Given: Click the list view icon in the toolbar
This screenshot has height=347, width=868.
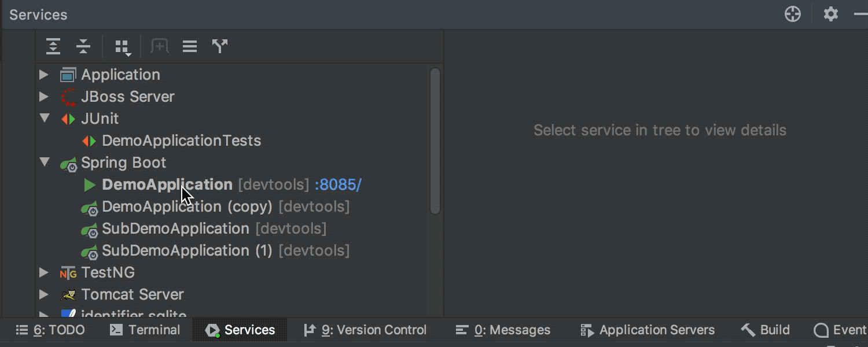Looking at the screenshot, I should point(189,46).
